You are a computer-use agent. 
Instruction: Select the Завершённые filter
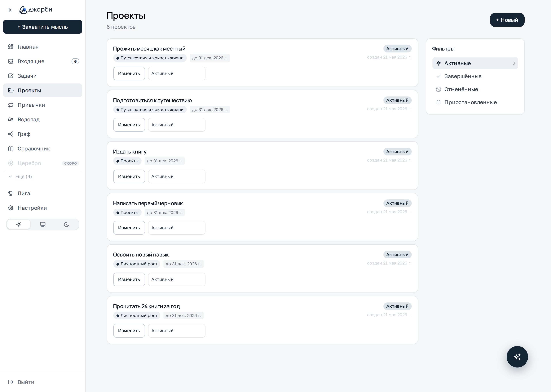click(x=475, y=76)
